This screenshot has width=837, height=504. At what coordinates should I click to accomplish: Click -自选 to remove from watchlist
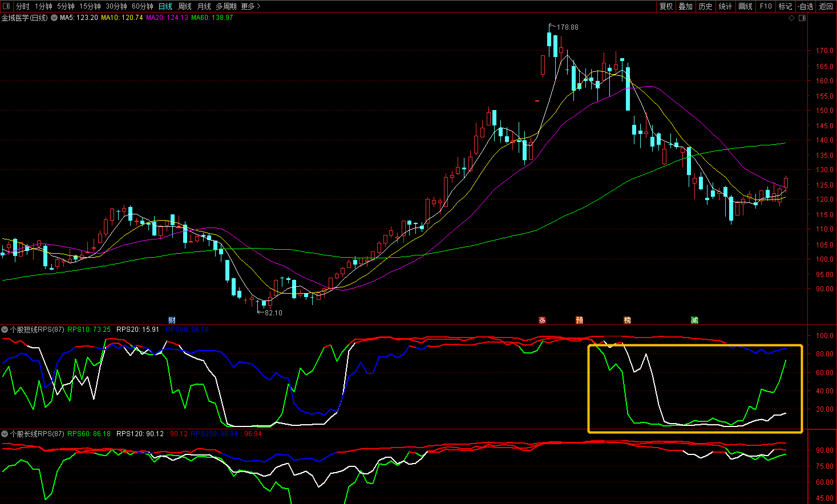806,6
